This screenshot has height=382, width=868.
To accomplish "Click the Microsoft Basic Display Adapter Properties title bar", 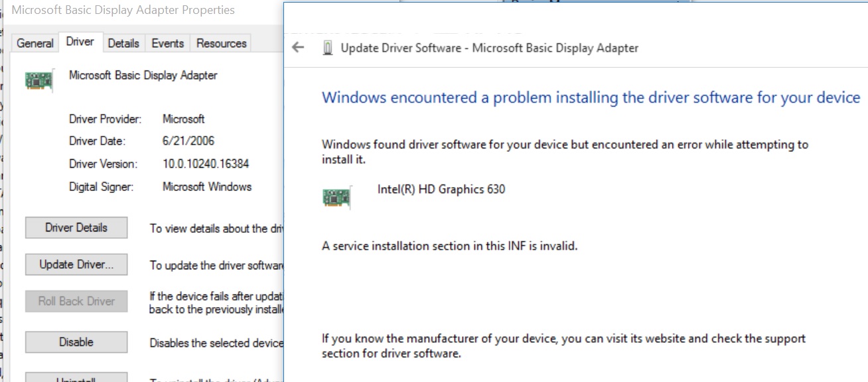I will 123,10.
